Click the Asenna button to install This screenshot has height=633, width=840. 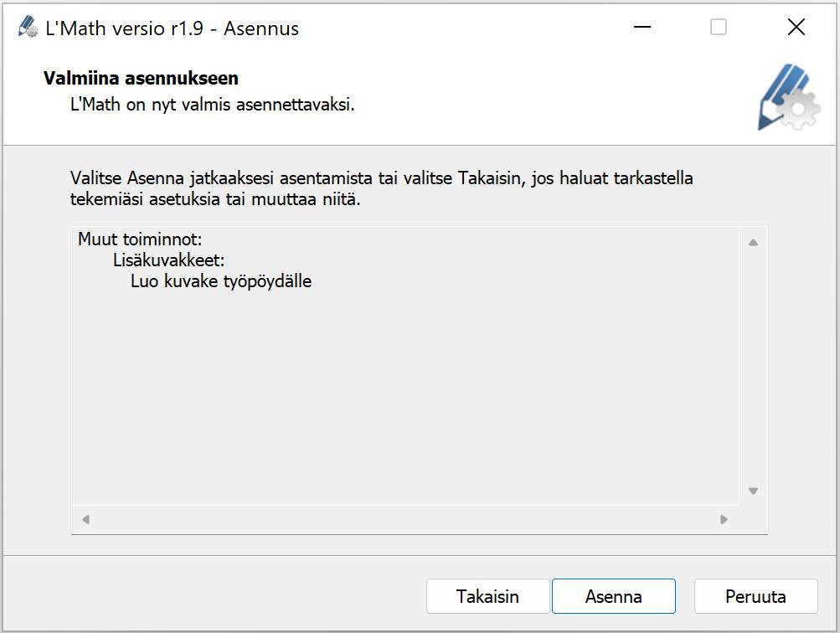[x=613, y=596]
